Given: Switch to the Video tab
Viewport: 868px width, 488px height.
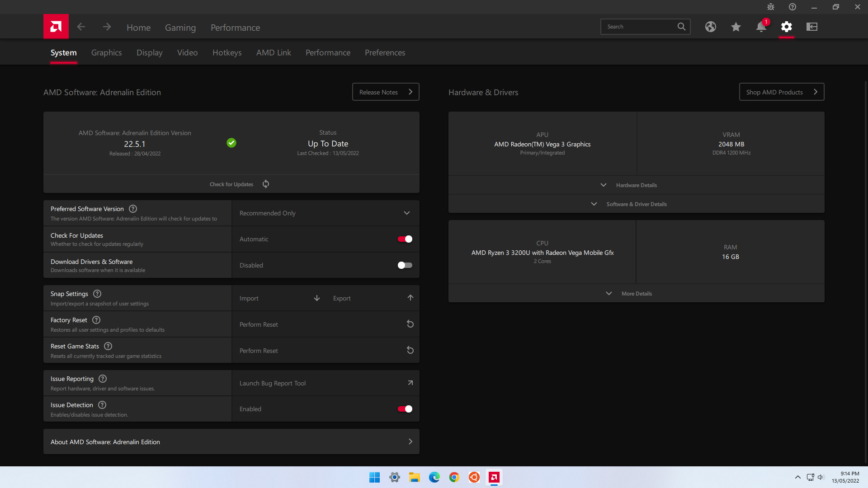Looking at the screenshot, I should tap(188, 52).
